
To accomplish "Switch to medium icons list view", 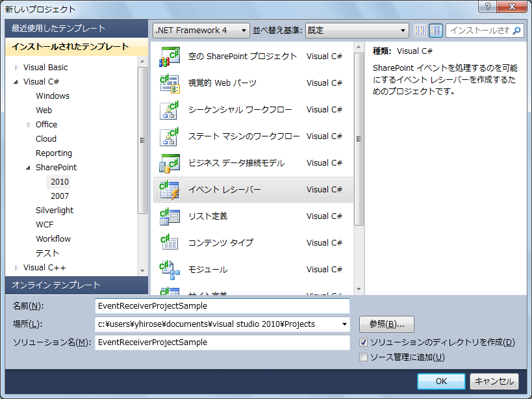I will (436, 31).
